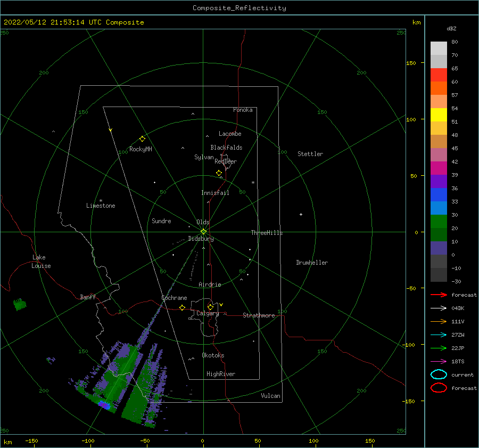The height and width of the screenshot is (448, 479).
Task: Select the purple 36-39 dBZ color swatch
Action: [439, 182]
